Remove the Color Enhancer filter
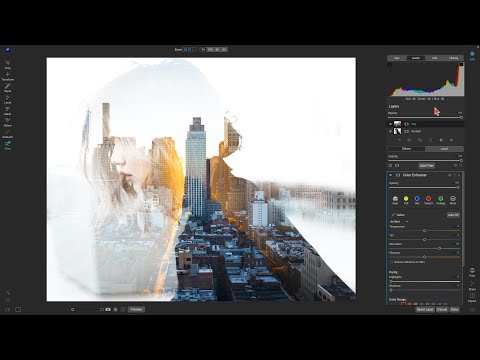This screenshot has height=360, width=480. pos(459,175)
